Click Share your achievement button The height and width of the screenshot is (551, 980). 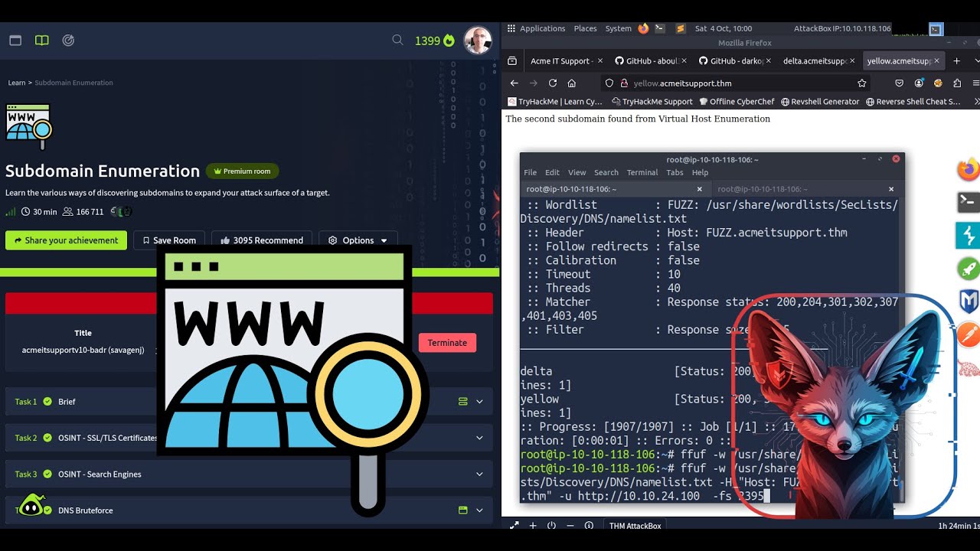(x=66, y=240)
